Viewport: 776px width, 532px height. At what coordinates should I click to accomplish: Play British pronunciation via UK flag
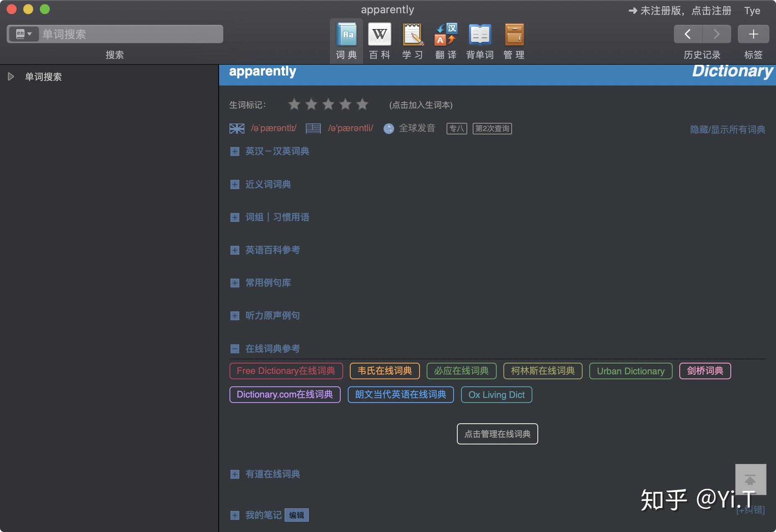click(x=237, y=129)
